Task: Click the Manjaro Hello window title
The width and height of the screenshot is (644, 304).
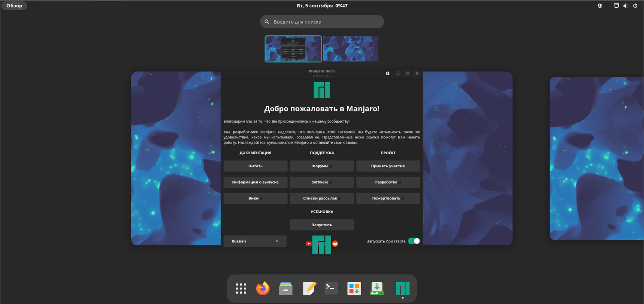Action: pyautogui.click(x=322, y=71)
